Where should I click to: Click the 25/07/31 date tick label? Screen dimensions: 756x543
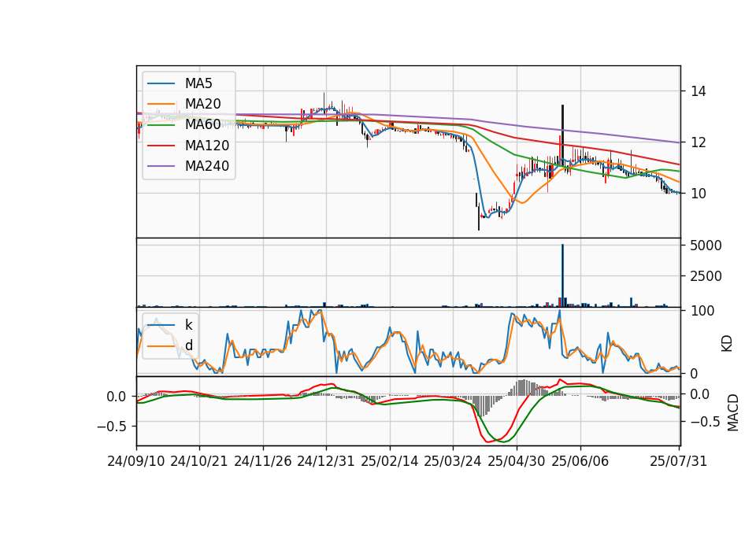point(678,461)
